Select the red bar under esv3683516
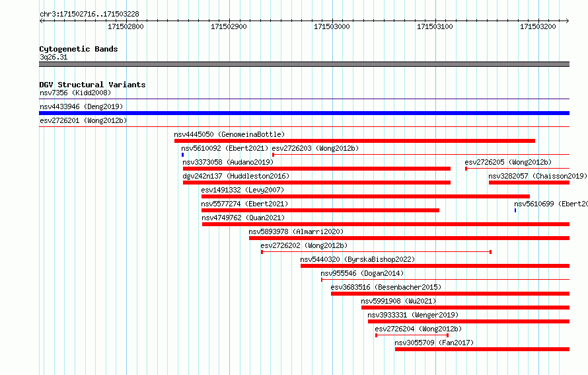 pos(451,294)
